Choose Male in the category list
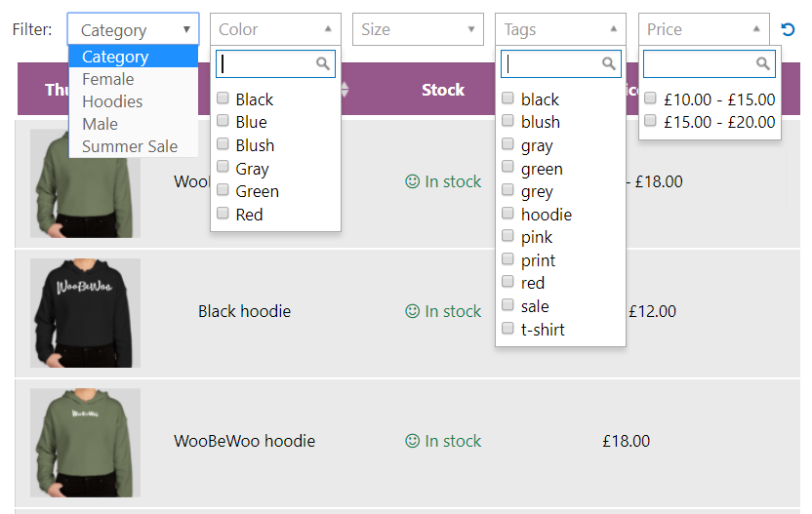This screenshot has height=514, width=812. point(134,124)
